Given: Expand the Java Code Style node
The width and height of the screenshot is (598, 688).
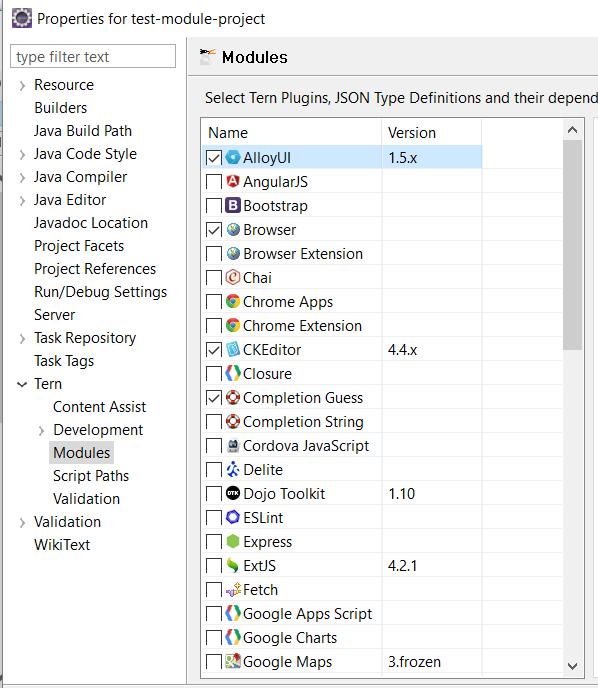Looking at the screenshot, I should [22, 154].
